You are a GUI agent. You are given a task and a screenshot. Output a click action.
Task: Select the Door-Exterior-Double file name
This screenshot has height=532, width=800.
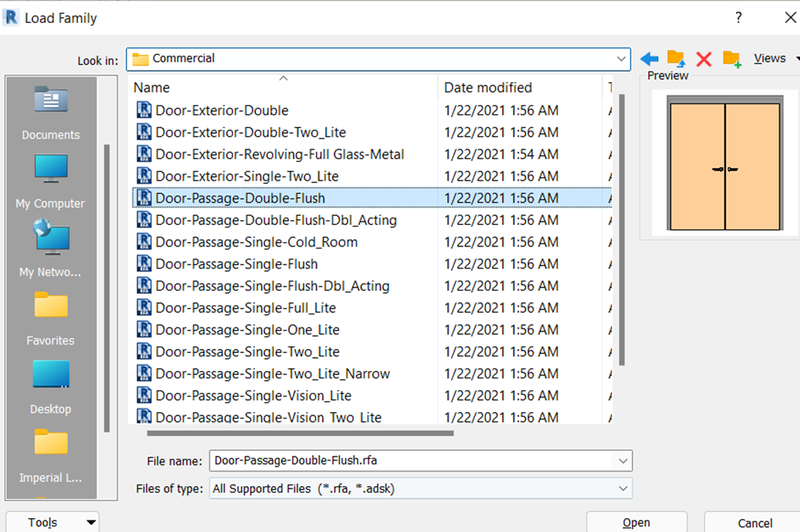point(222,110)
